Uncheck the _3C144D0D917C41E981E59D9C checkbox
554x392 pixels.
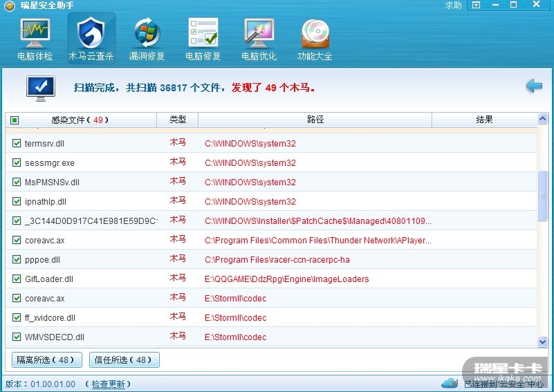click(x=16, y=221)
